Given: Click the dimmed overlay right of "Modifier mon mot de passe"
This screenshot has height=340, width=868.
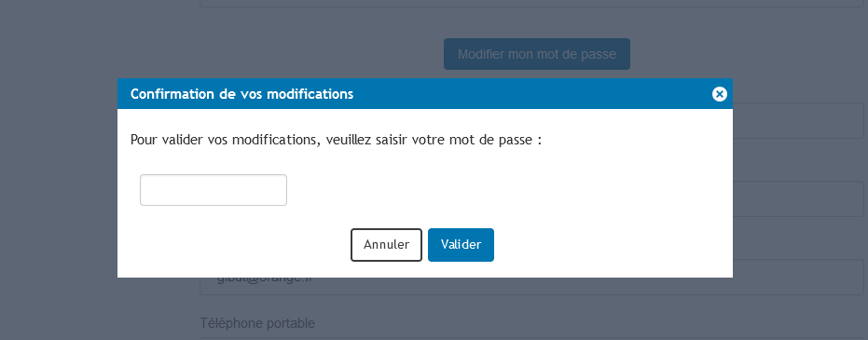Looking at the screenshot, I should [x=748, y=54].
